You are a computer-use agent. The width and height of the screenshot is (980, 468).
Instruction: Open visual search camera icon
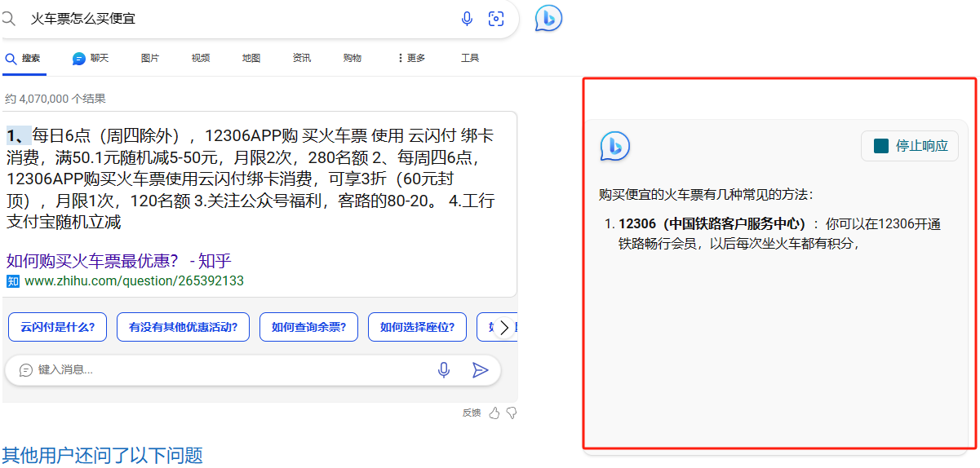[x=495, y=19]
